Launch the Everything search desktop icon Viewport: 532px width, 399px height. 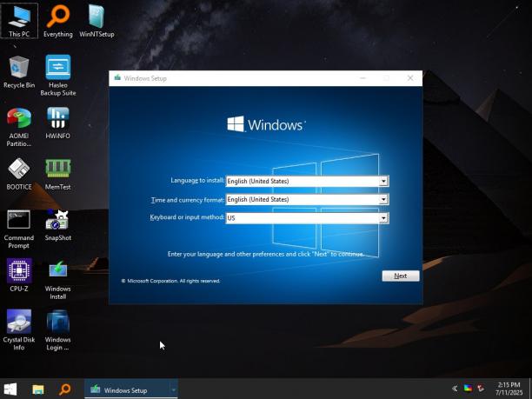pyautogui.click(x=58, y=21)
